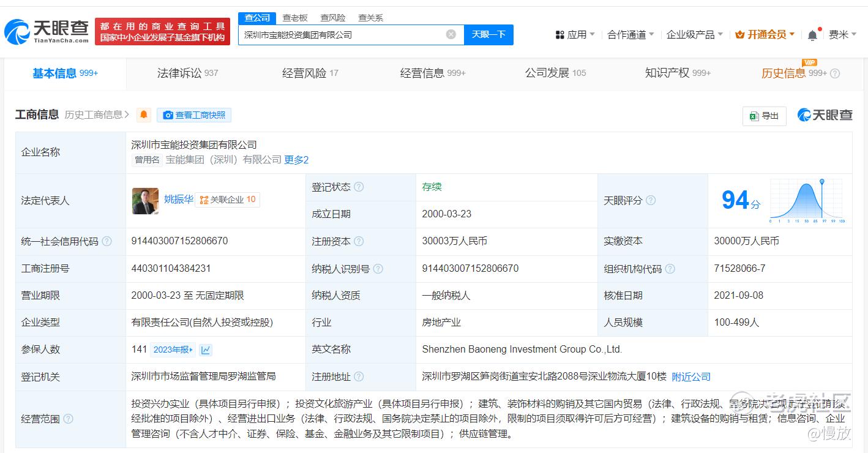Click the photo of 姚振华
This screenshot has width=868, height=453.
coord(145,200)
